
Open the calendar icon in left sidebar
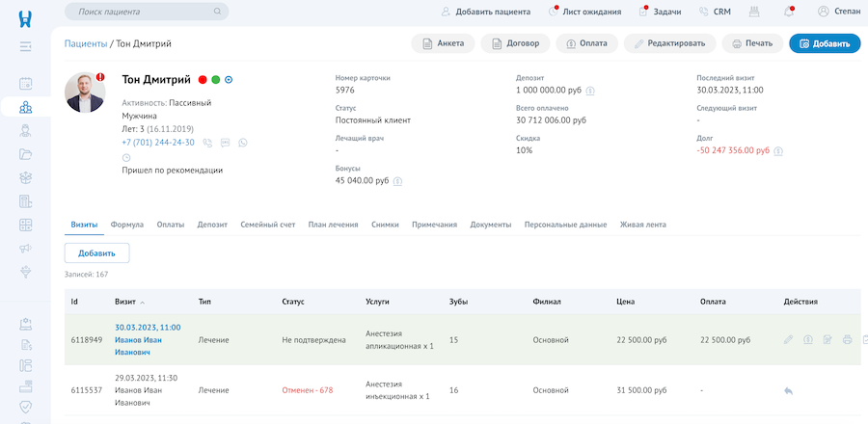[26, 83]
